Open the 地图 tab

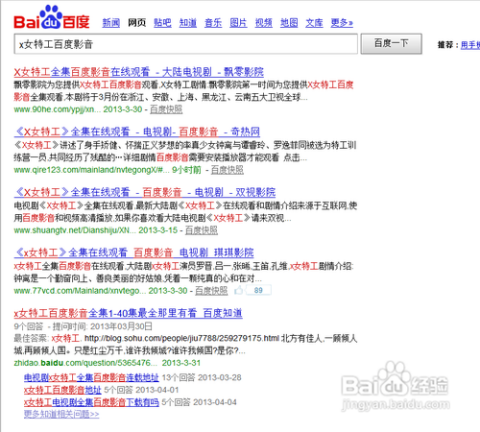coord(289,23)
